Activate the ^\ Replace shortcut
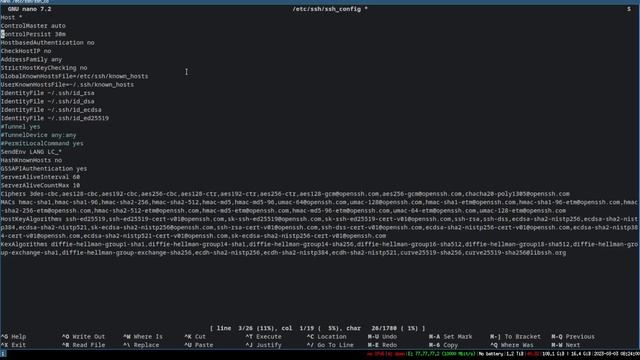Screen dimensions: 640x360 click(x=141, y=345)
